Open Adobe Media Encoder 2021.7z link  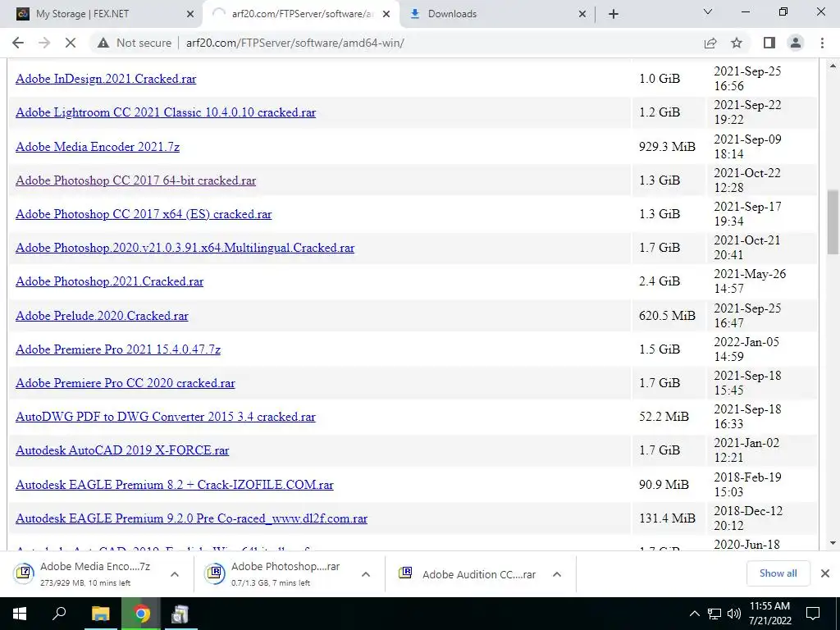[x=98, y=147]
